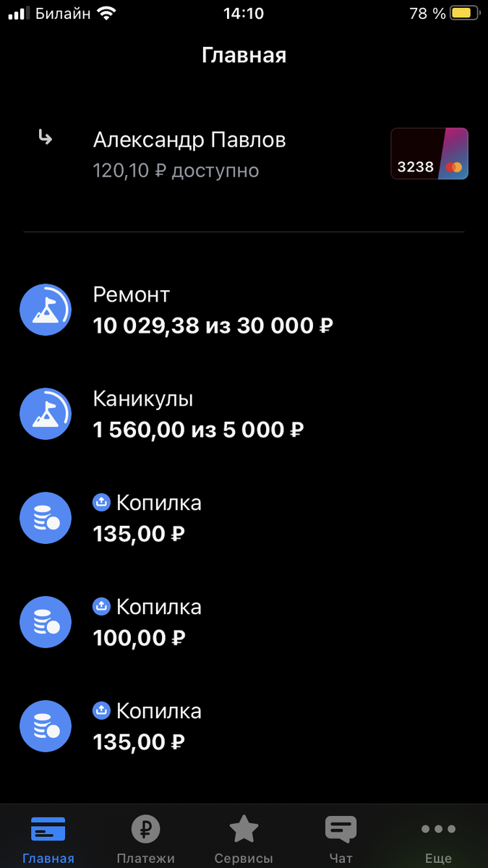The image size is (488, 868).
Task: Tap the battery indicator in status bar
Action: pyautogui.click(x=463, y=12)
